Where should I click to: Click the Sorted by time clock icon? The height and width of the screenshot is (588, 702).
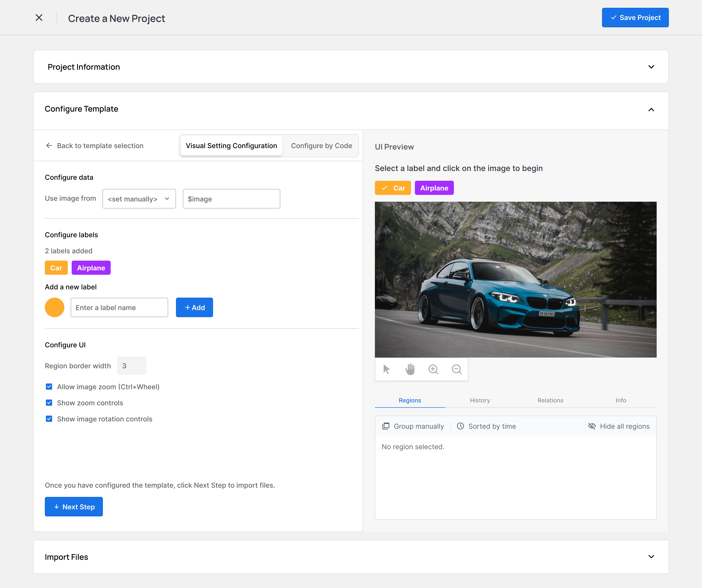tap(460, 426)
